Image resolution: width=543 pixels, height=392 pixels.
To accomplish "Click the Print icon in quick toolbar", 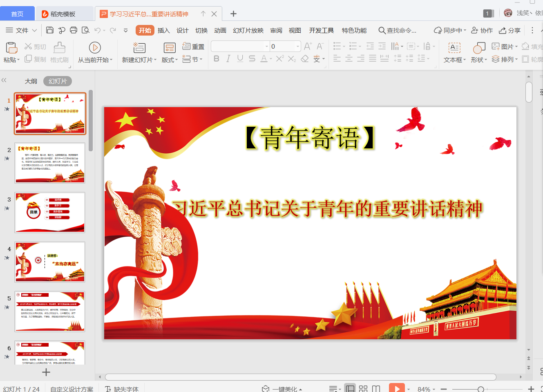I will tap(74, 30).
